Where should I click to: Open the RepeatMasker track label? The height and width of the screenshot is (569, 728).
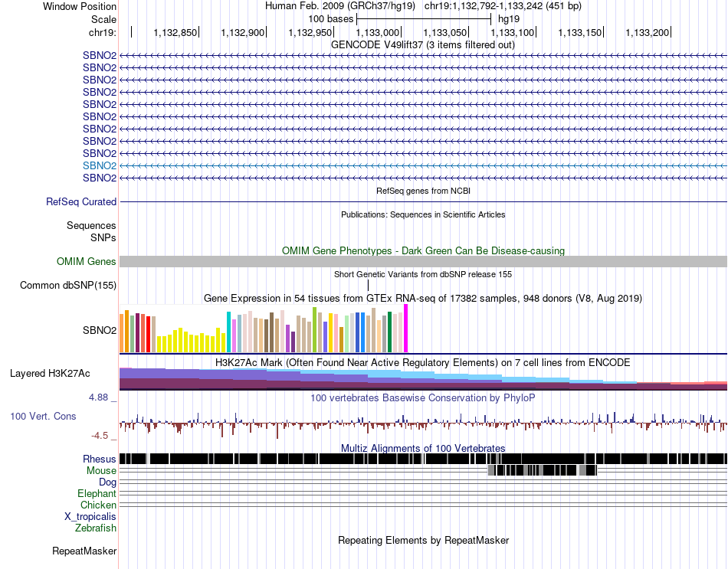(x=84, y=551)
